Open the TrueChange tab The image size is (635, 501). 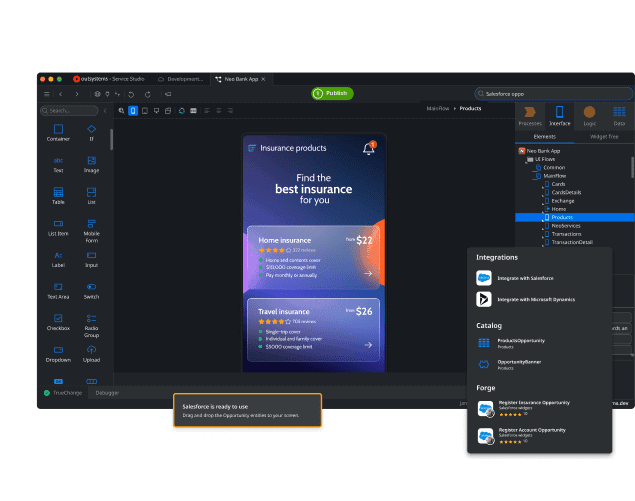(63, 393)
